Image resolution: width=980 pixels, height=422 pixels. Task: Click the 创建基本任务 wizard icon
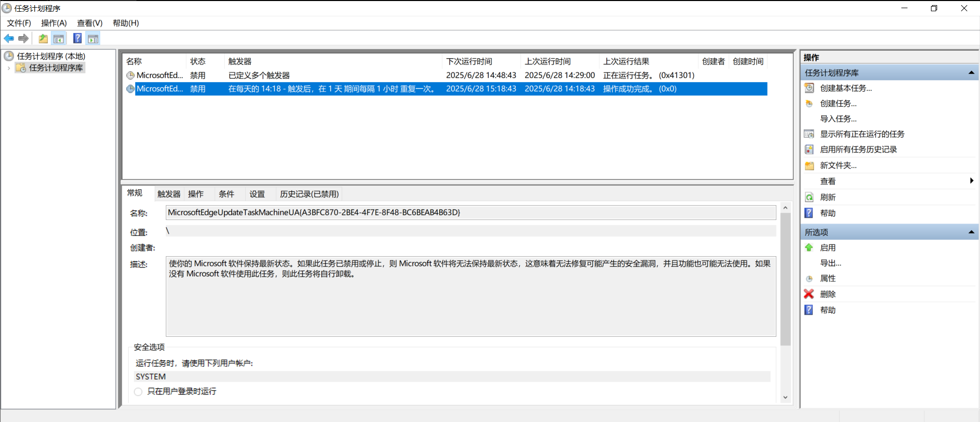[x=809, y=88]
